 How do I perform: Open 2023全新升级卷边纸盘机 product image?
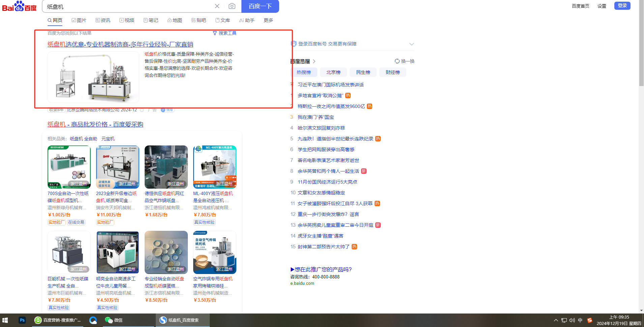(x=118, y=167)
